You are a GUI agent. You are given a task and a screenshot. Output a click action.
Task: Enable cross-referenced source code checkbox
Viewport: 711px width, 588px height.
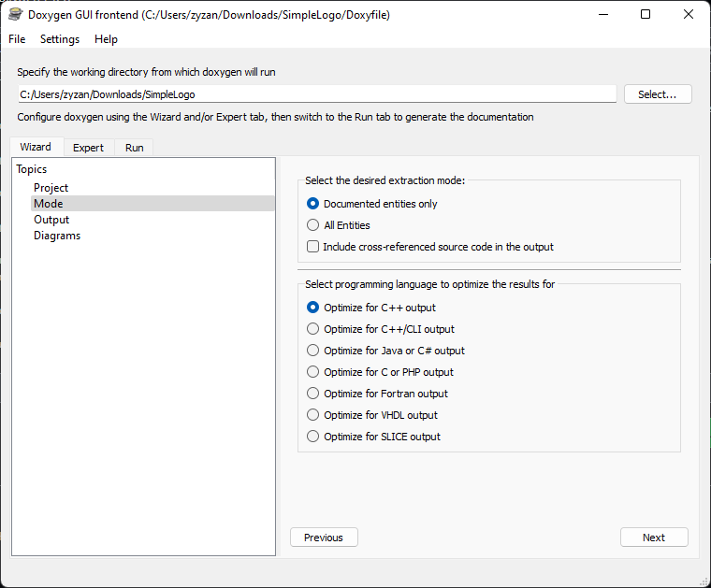tap(312, 247)
